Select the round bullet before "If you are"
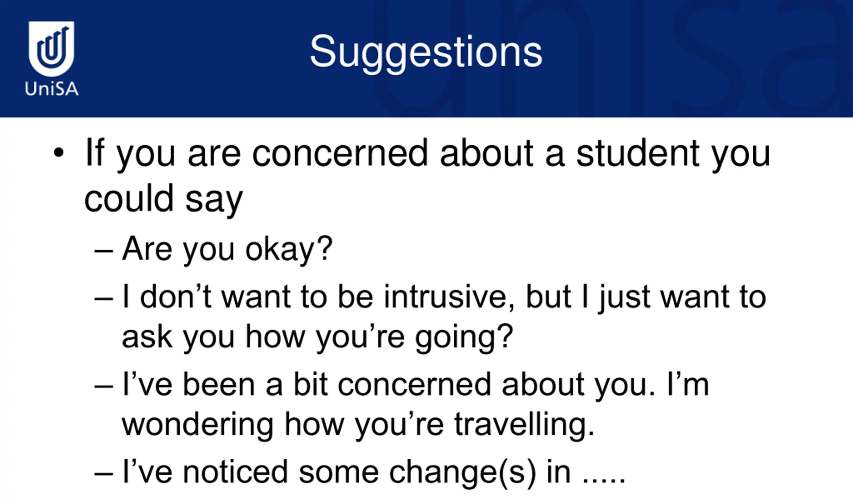This screenshot has height=504, width=853. point(59,153)
